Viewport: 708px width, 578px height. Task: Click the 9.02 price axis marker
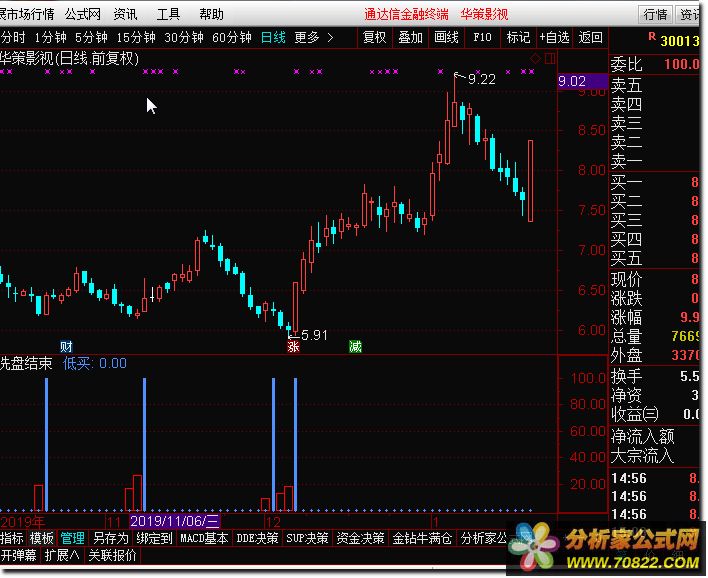583,81
